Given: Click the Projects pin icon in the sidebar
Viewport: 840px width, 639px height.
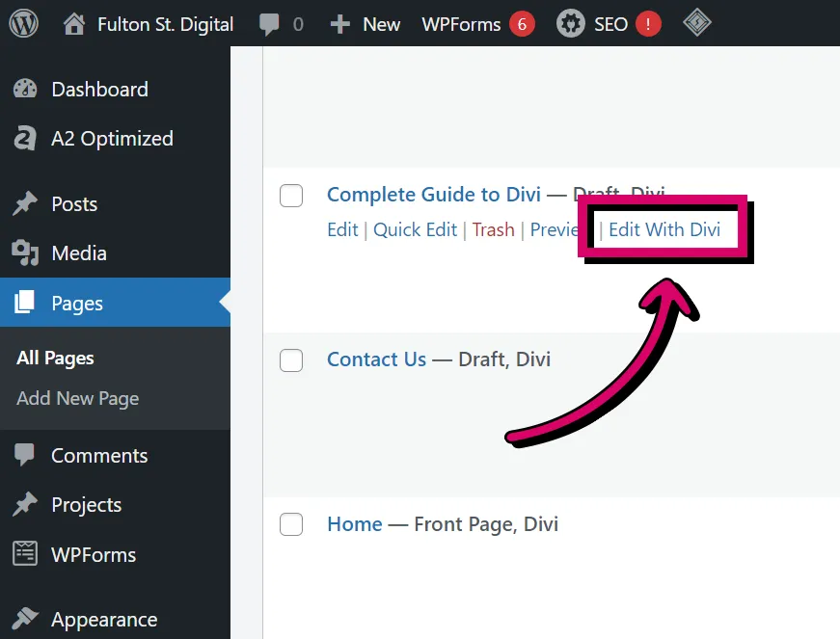Looking at the screenshot, I should (27, 504).
